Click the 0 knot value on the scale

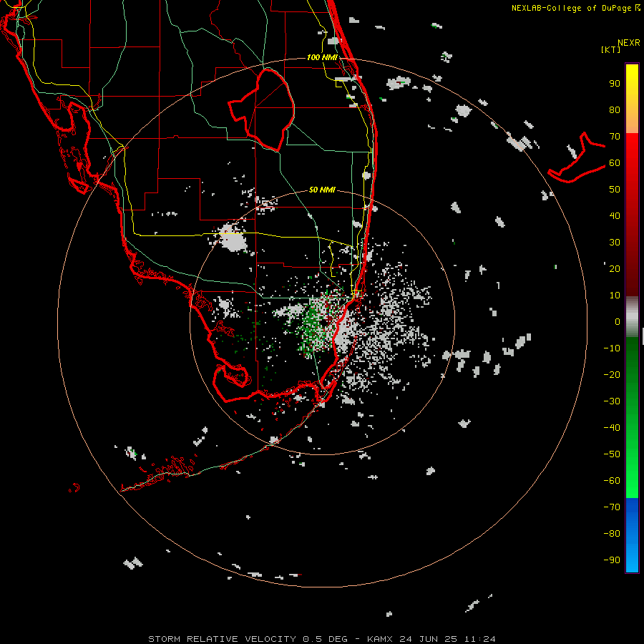[618, 321]
